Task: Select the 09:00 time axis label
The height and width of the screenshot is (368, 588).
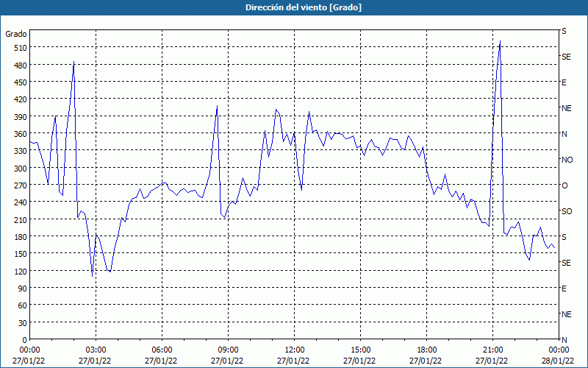Action: (228, 350)
